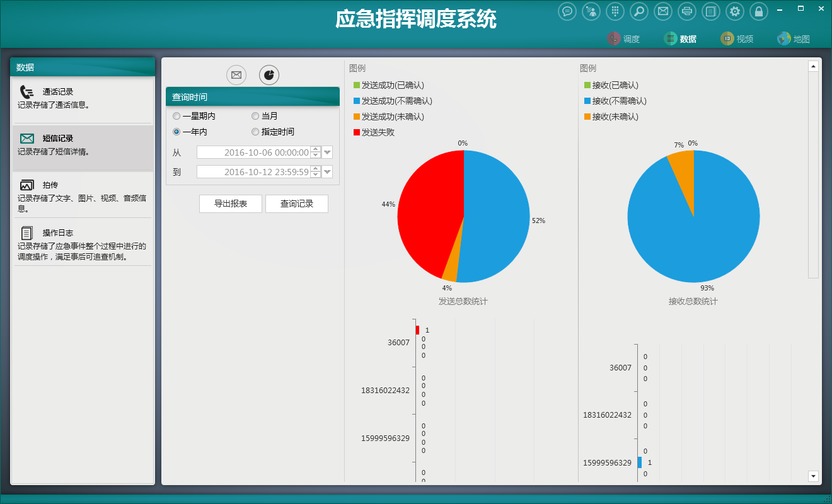Open the start date calendar dropdown
This screenshot has width=832, height=504.
coord(327,152)
